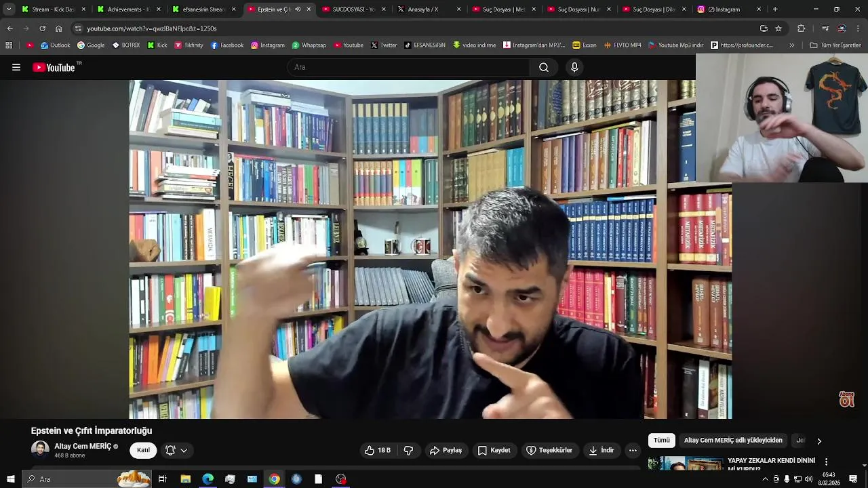868x488 pixels.
Task: Open the tab search dropdown arrow
Action: pos(9,9)
